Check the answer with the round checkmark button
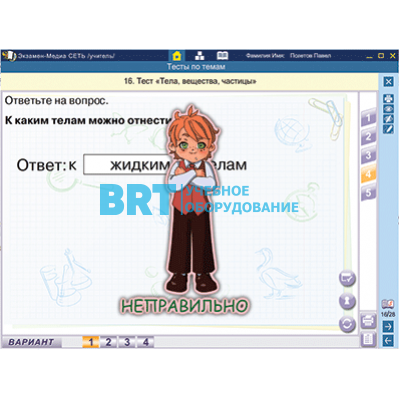400x400 pixels. [x=347, y=278]
